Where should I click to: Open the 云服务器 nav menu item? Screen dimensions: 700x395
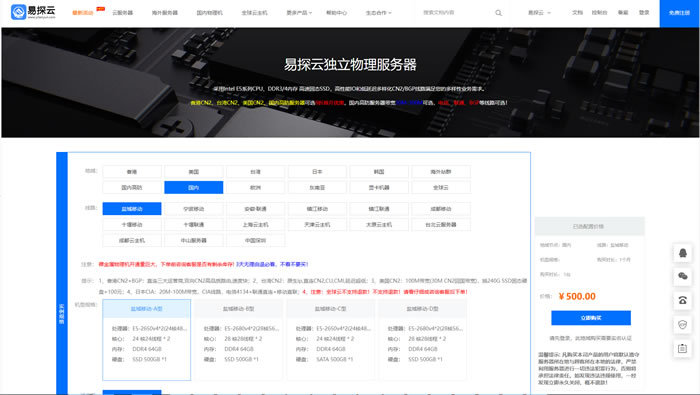[122, 13]
